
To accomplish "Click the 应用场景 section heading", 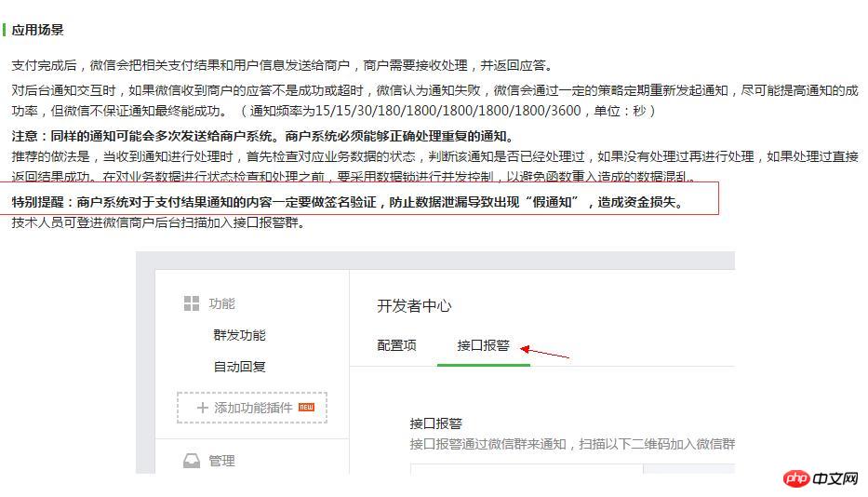I will click(38, 30).
